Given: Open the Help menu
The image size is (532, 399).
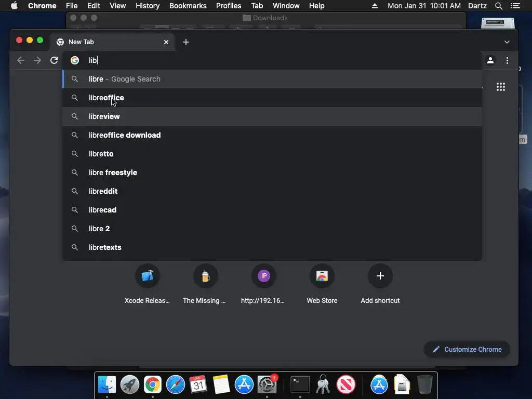Looking at the screenshot, I should pos(316,6).
